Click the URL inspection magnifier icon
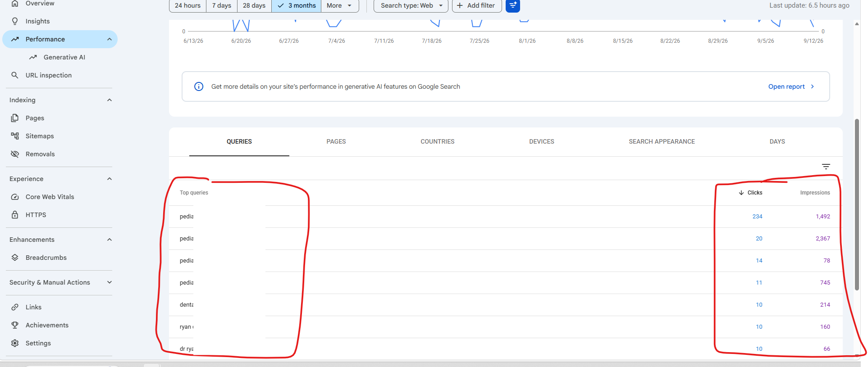 15,75
